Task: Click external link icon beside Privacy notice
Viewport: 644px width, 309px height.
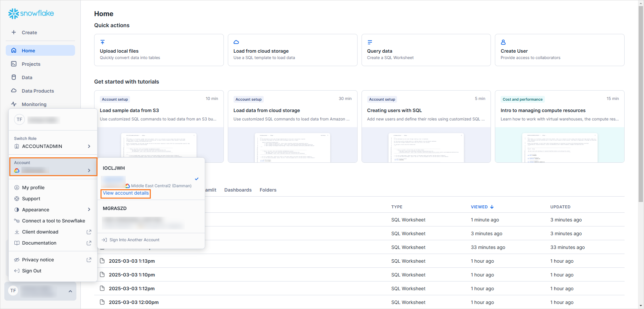Action: [x=89, y=260]
